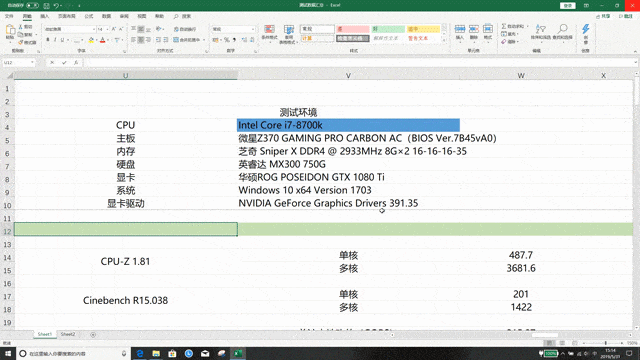
Task: Click the Find and Select magnifier icon
Action: coord(562,32)
